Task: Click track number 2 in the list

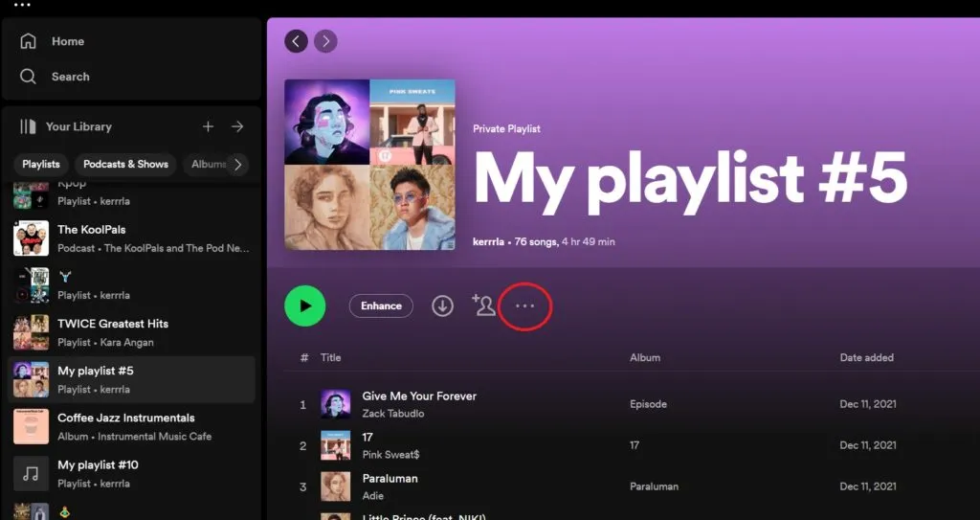Action: (303, 446)
